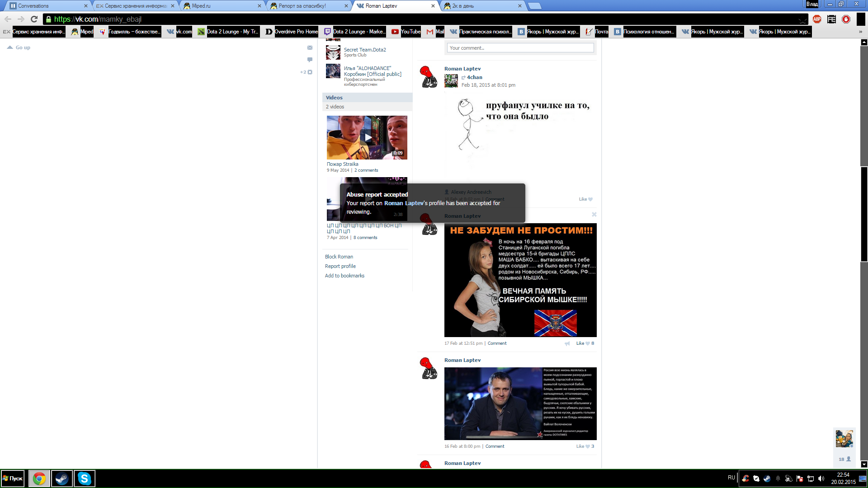Image resolution: width=868 pixels, height=488 pixels.
Task: Switch to the Miped.ru tab
Action: point(222,6)
